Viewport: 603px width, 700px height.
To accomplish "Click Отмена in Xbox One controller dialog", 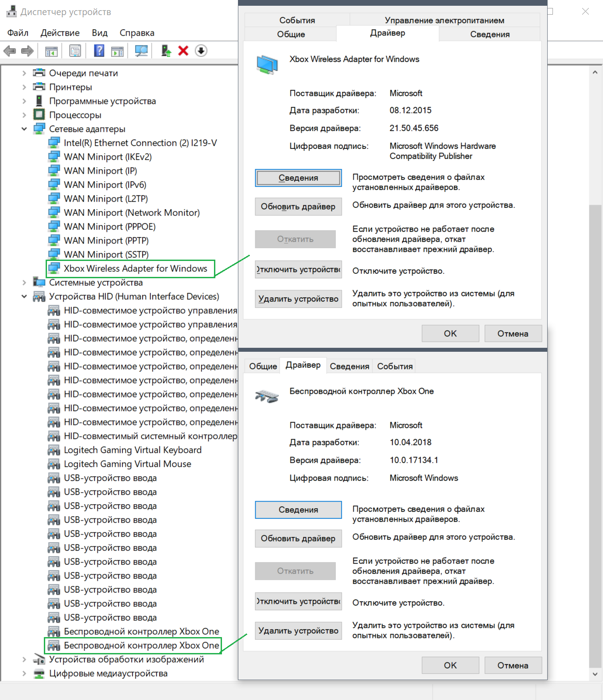I will (513, 665).
